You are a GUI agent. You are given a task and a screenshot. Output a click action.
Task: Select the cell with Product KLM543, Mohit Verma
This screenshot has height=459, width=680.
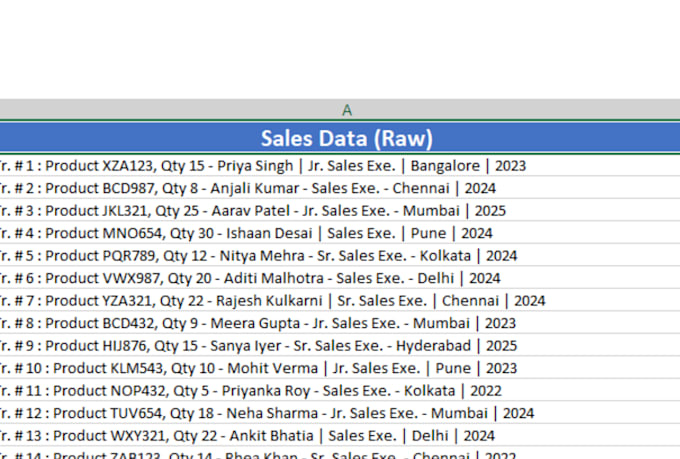(x=340, y=368)
